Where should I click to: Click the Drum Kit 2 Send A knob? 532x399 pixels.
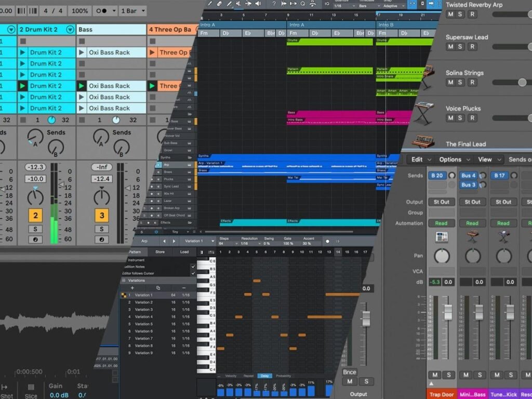(35, 137)
